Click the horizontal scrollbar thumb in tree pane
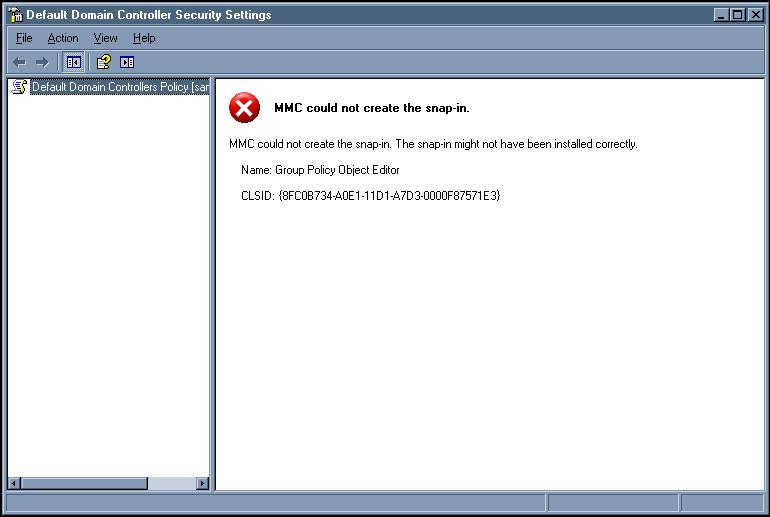Image resolution: width=770 pixels, height=517 pixels. (x=84, y=484)
